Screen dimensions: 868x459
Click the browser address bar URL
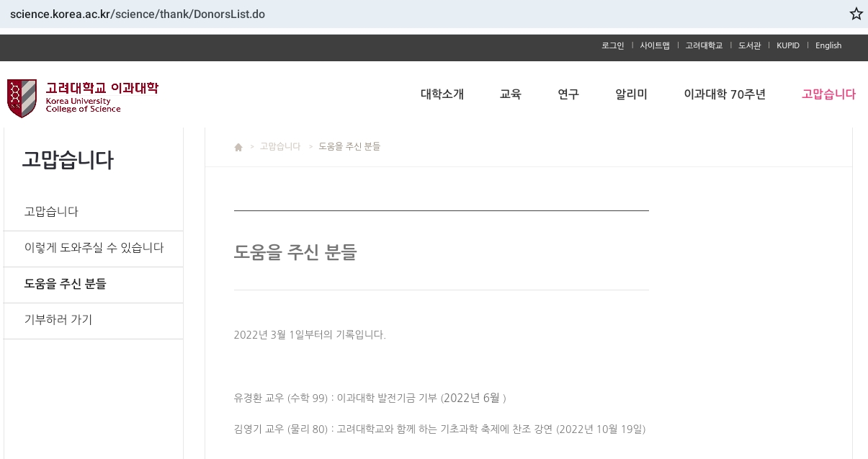click(x=138, y=14)
